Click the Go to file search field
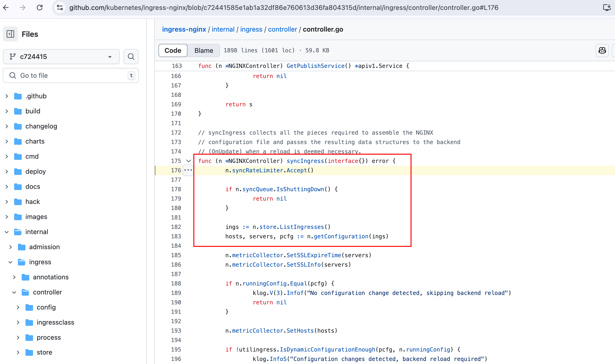Screen dimensions: 615x364 tap(71, 75)
